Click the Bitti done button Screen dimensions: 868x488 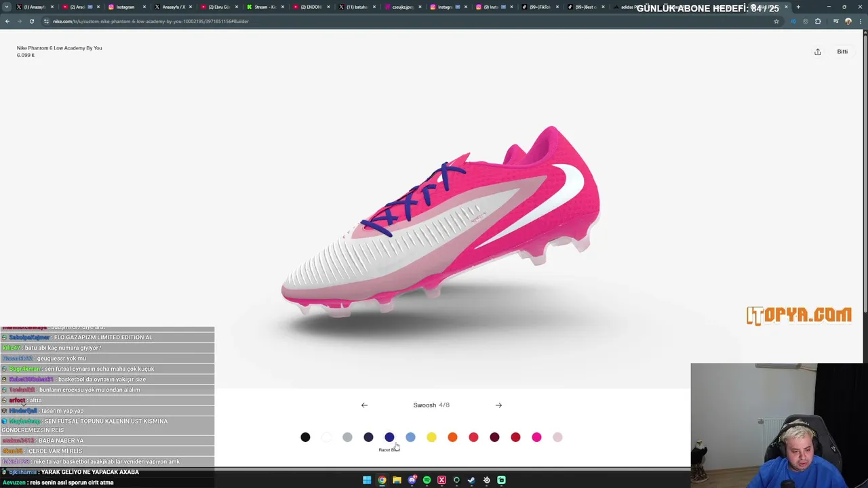point(842,52)
